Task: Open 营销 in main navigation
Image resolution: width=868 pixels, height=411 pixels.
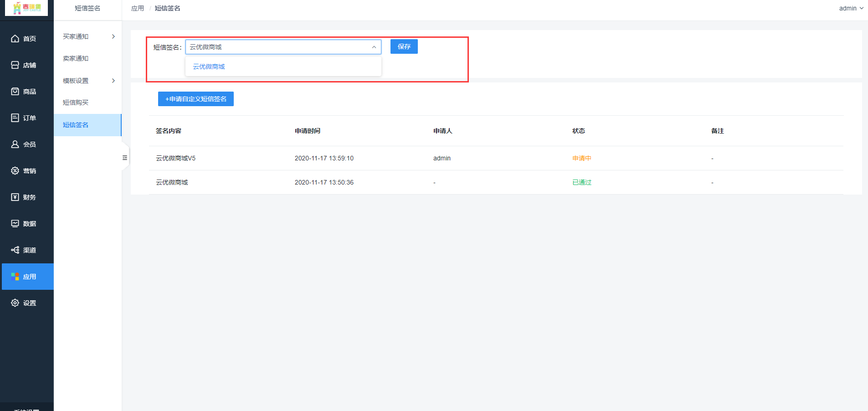Action: click(x=30, y=171)
